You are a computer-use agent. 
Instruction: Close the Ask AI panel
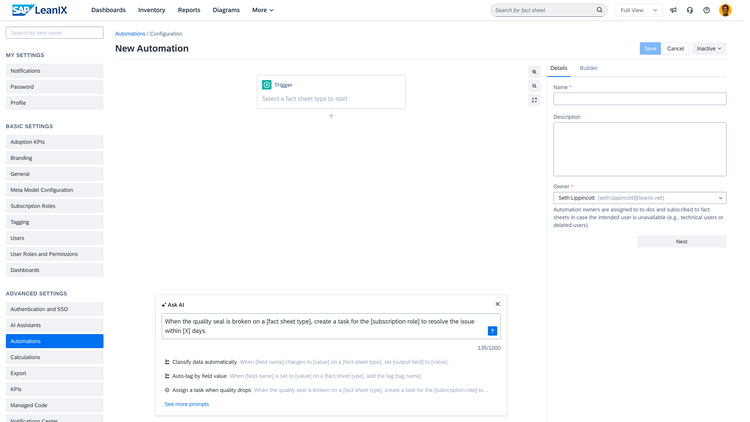(x=497, y=304)
